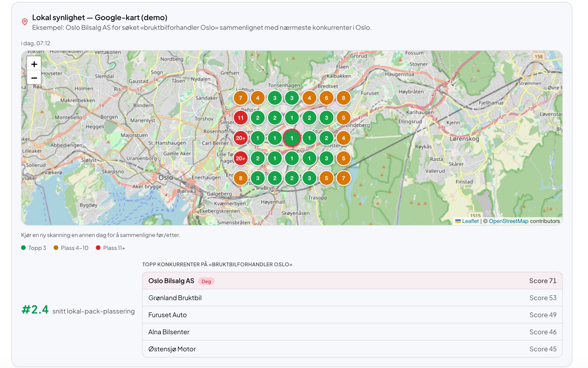Select the orange 4 marker next to top-left 7

coord(258,98)
